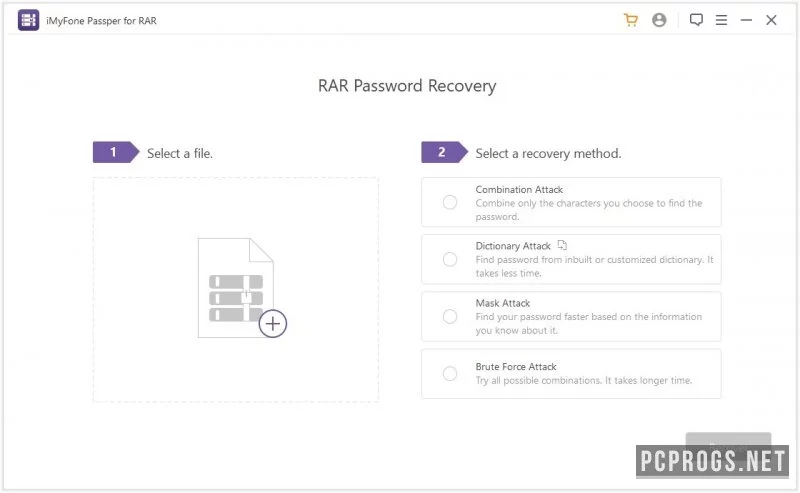This screenshot has width=800, height=493.
Task: Select the Brute Force Attack radio button
Action: click(x=449, y=374)
